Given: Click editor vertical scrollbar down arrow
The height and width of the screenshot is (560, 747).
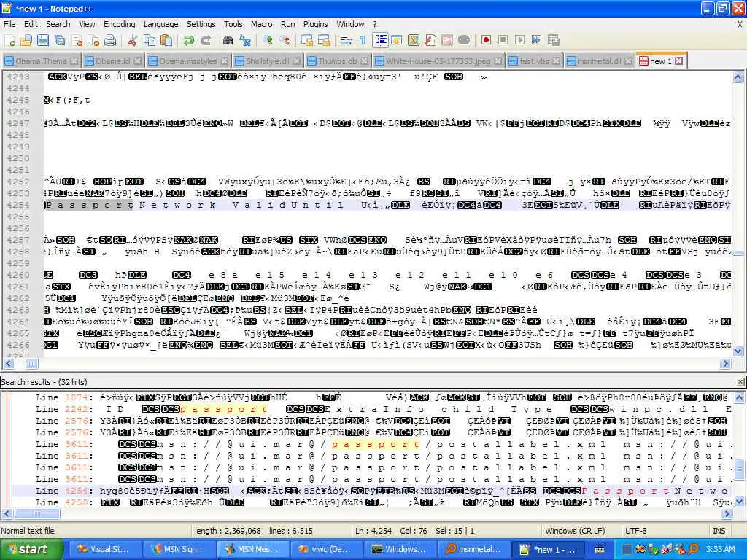Looking at the screenshot, I should pyautogui.click(x=738, y=351).
